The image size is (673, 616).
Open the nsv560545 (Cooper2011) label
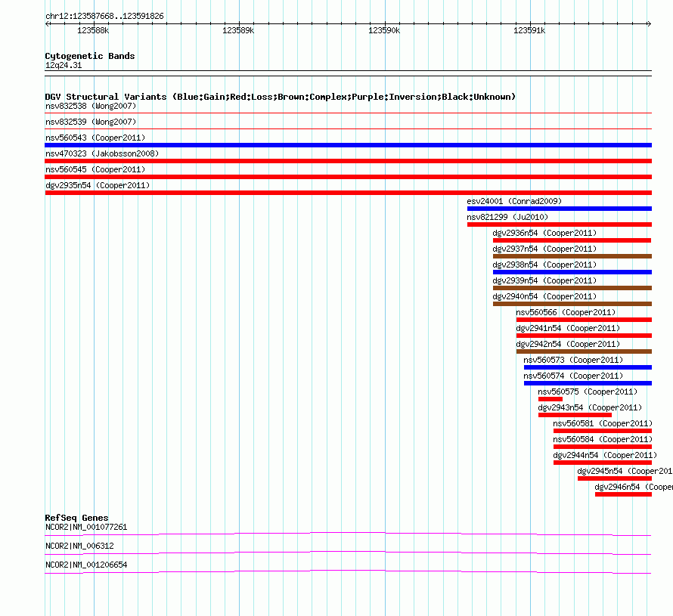click(95, 169)
